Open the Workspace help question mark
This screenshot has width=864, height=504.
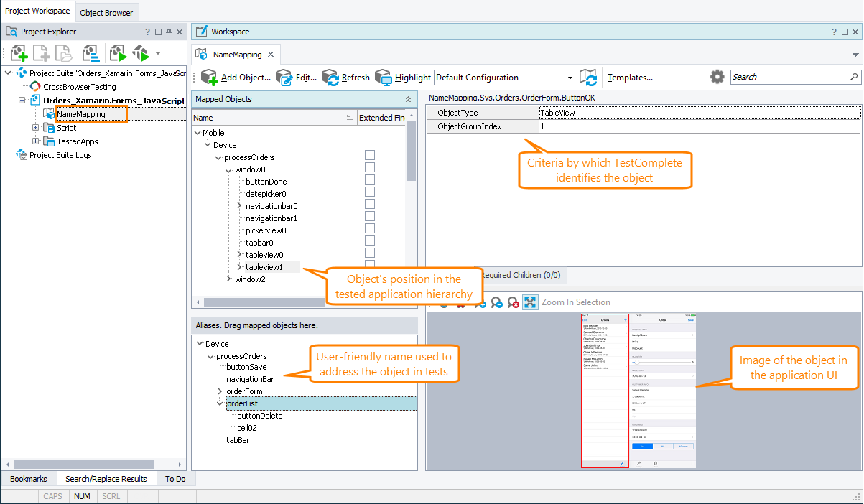[835, 32]
